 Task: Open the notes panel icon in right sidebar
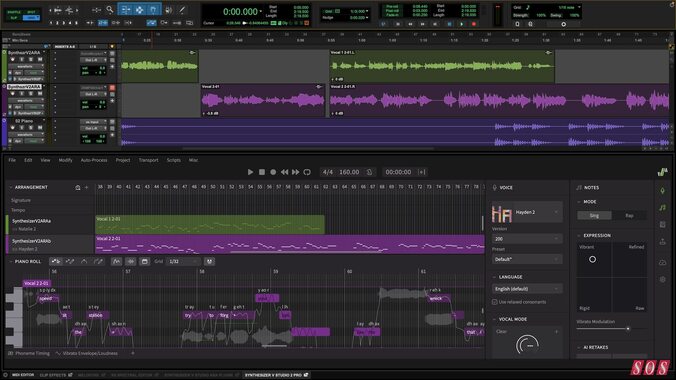663,207
